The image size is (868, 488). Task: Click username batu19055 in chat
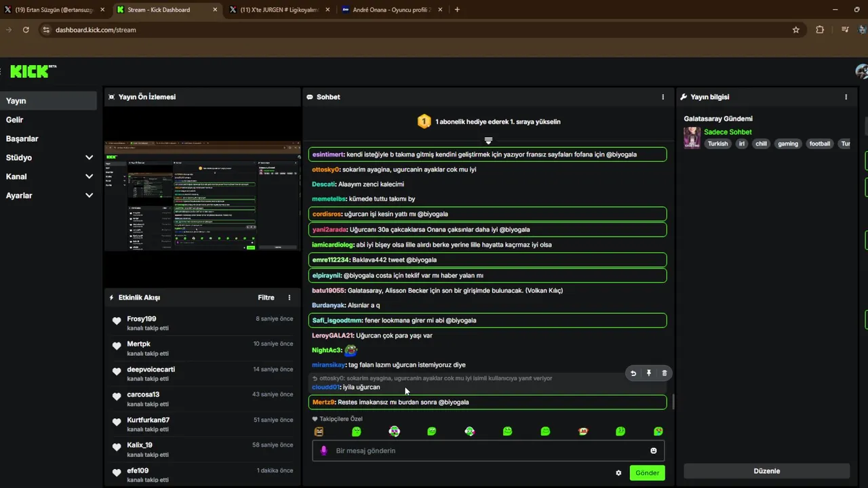pos(329,291)
